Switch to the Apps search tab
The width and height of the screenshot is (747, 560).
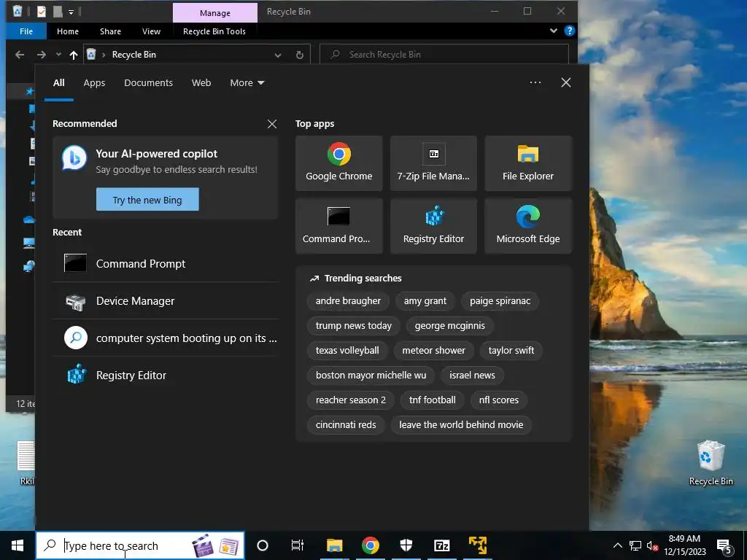[x=94, y=83]
